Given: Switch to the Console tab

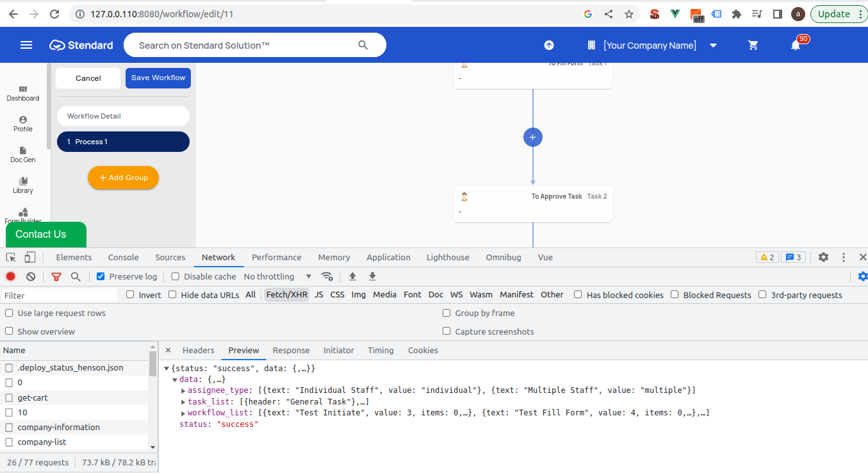Looking at the screenshot, I should pyautogui.click(x=123, y=257).
